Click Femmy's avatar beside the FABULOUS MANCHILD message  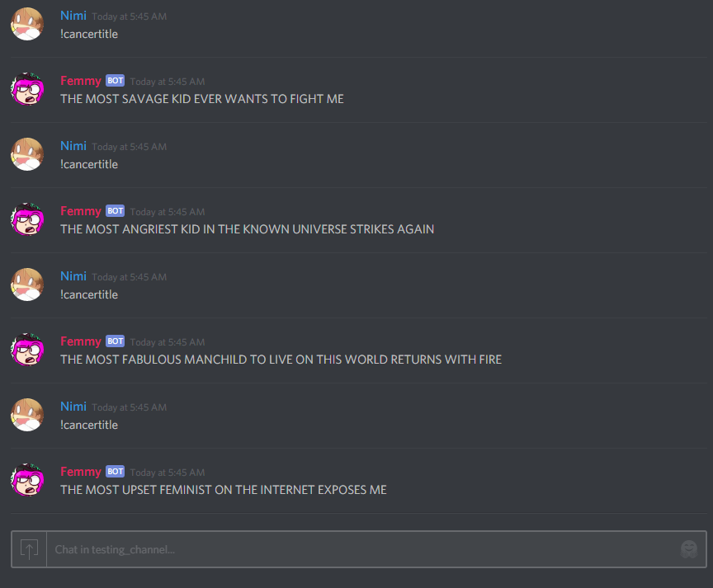pos(27,350)
